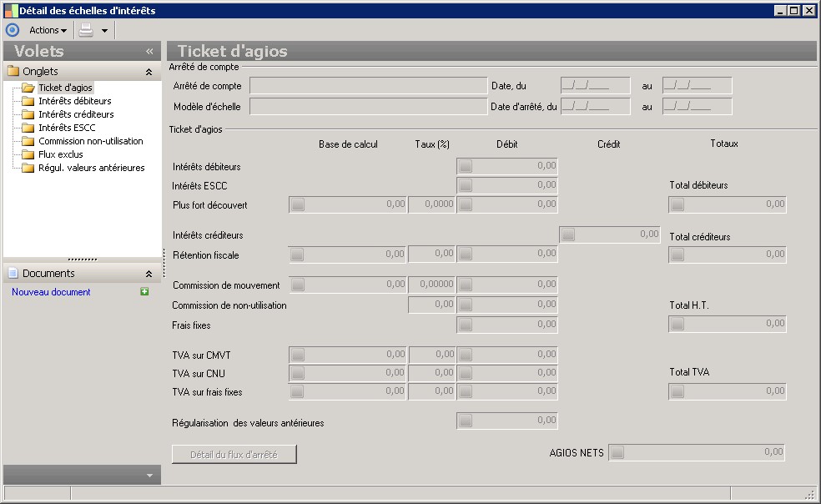This screenshot has height=504, width=821.
Task: Click the green plus icon beside Nouveau document
Action: (144, 292)
